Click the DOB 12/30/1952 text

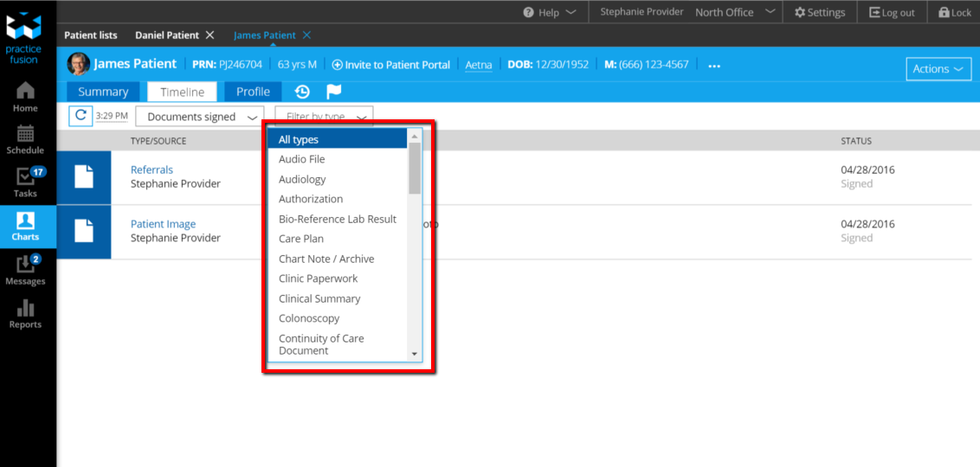pos(548,64)
